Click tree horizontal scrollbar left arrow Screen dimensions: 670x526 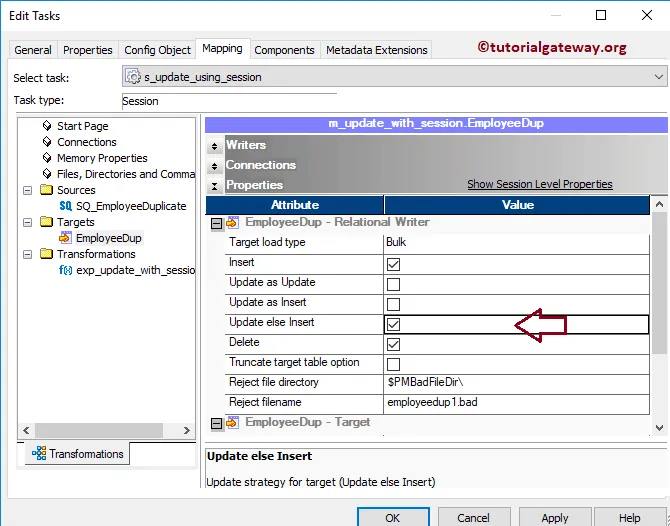click(26, 430)
